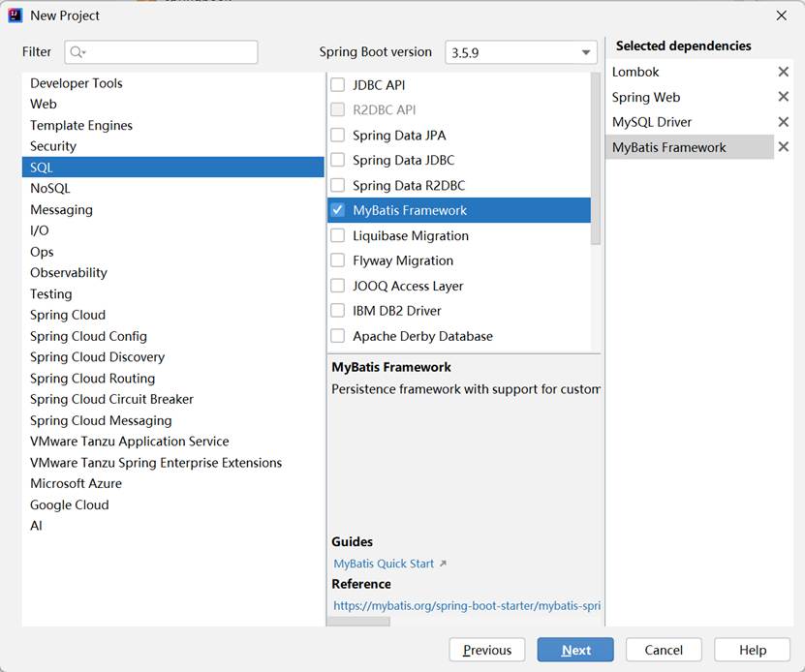805x672 pixels.
Task: Tick the IBM DB2 Driver checkbox
Action: point(337,311)
